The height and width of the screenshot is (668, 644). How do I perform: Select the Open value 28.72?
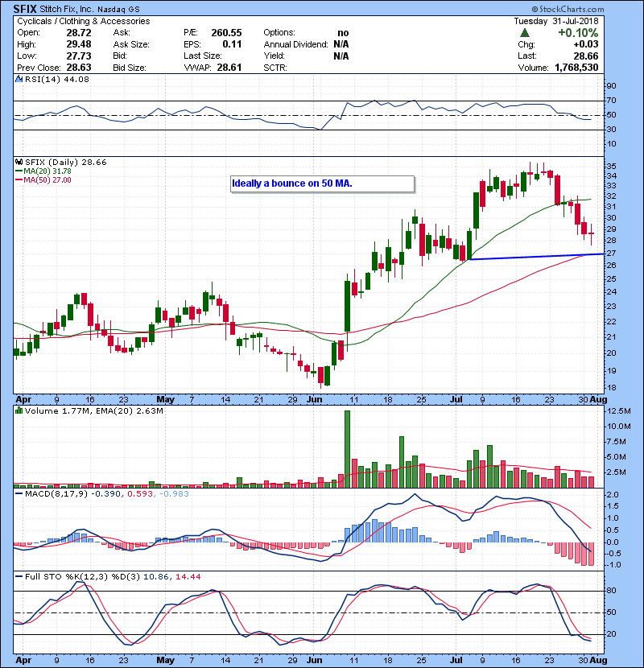[x=79, y=33]
